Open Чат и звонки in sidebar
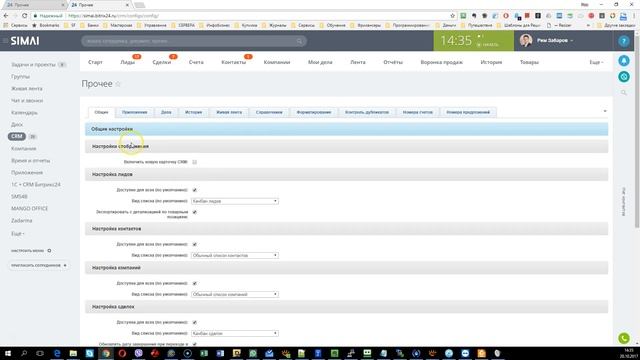 (x=27, y=101)
